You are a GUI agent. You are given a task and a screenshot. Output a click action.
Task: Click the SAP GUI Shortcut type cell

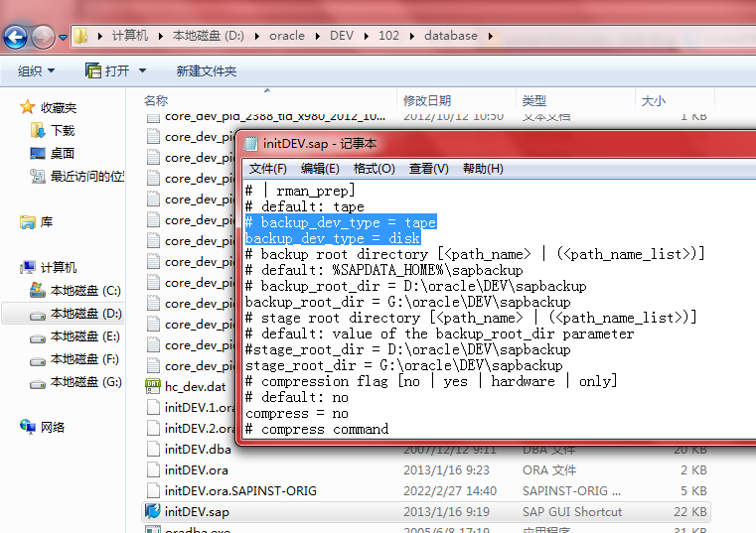pos(572,512)
